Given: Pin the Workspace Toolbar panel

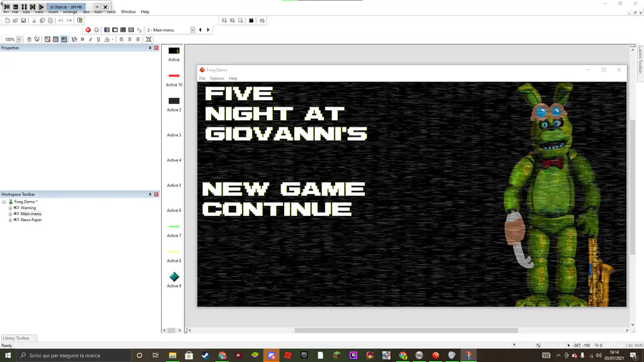Looking at the screenshot, I should pyautogui.click(x=150, y=194).
